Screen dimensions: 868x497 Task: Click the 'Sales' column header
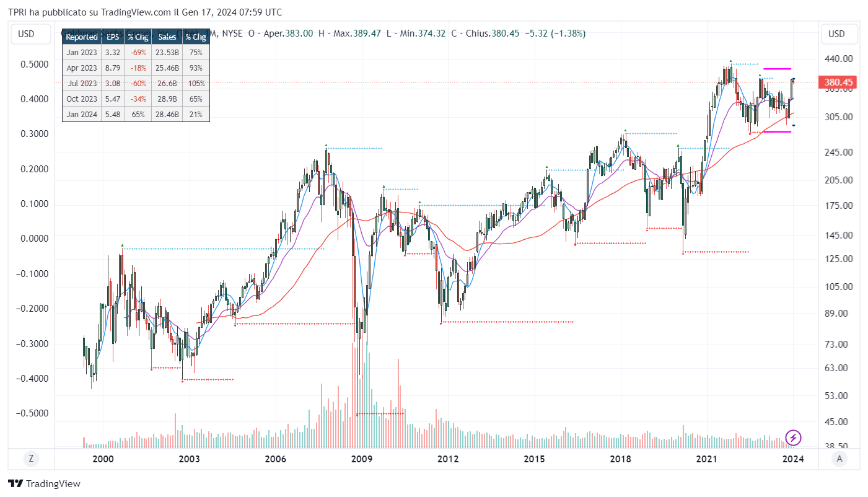(x=167, y=37)
